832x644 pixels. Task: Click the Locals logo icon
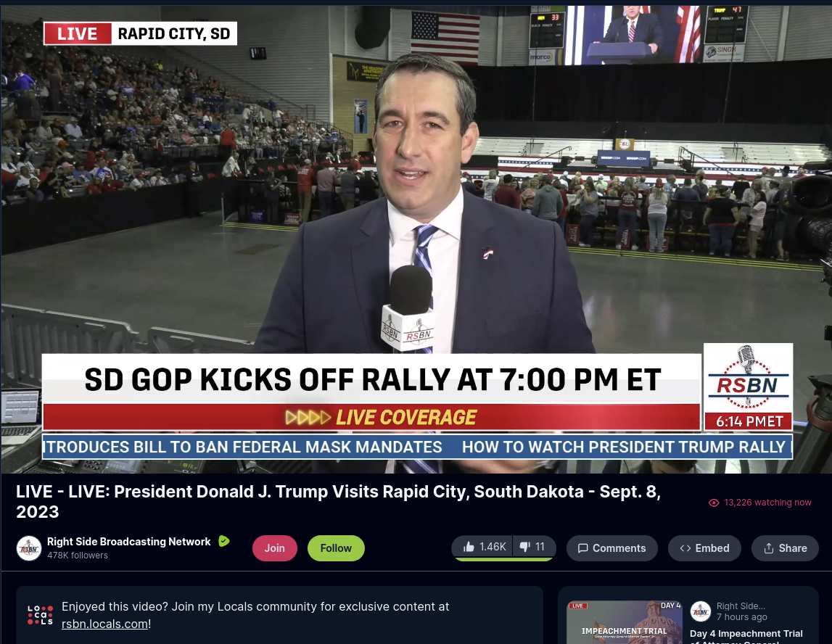[x=41, y=615]
